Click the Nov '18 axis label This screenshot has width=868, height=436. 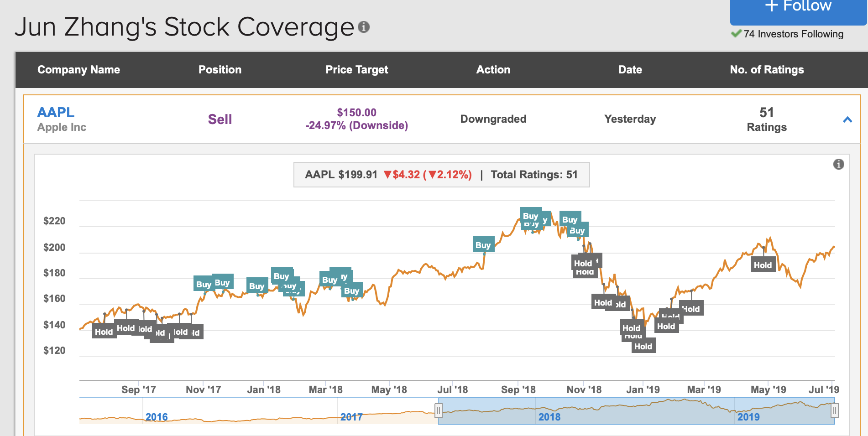point(584,389)
